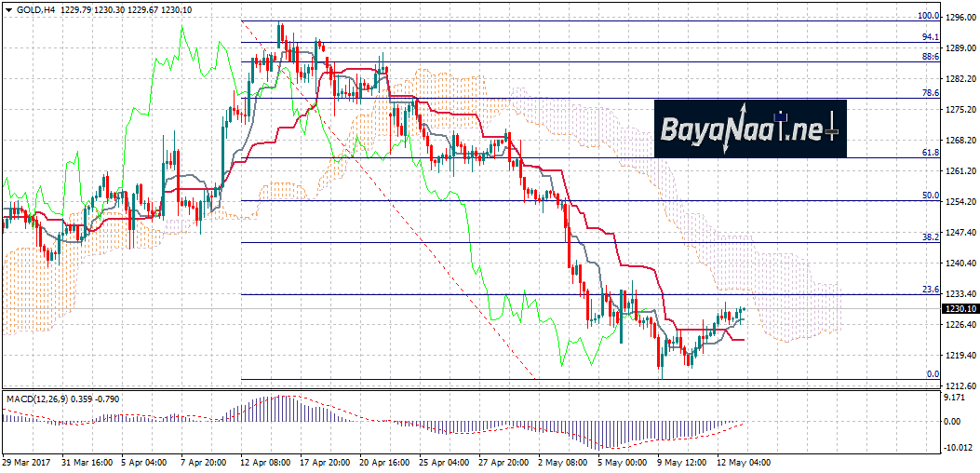Click the 88.6 Fibonacci level label
The image size is (980, 473).
pyautogui.click(x=928, y=57)
